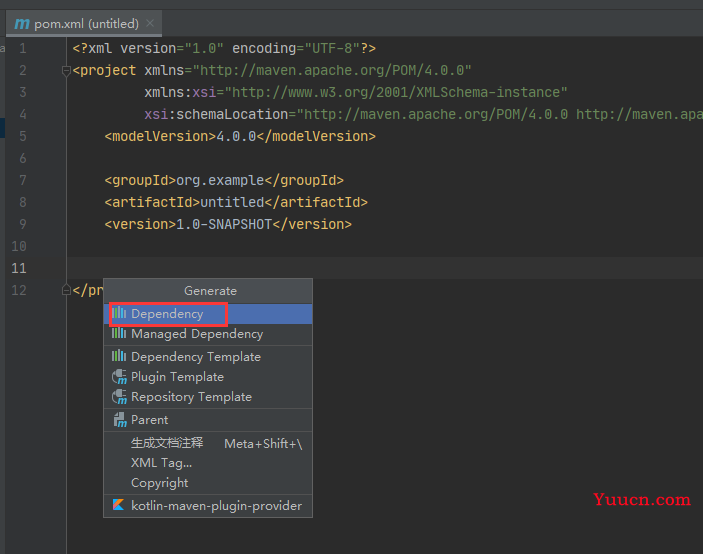The height and width of the screenshot is (554, 703).
Task: Choose Repository Template entry
Action: pos(208,397)
